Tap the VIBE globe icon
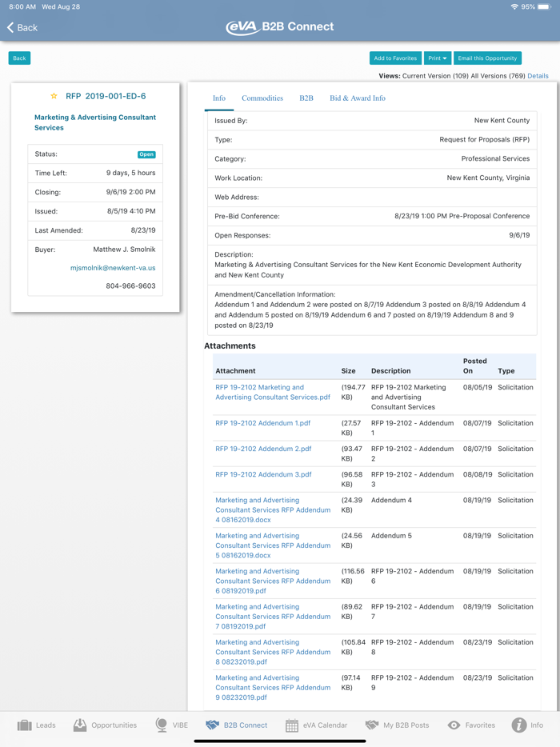The width and height of the screenshot is (560, 747). [x=162, y=725]
